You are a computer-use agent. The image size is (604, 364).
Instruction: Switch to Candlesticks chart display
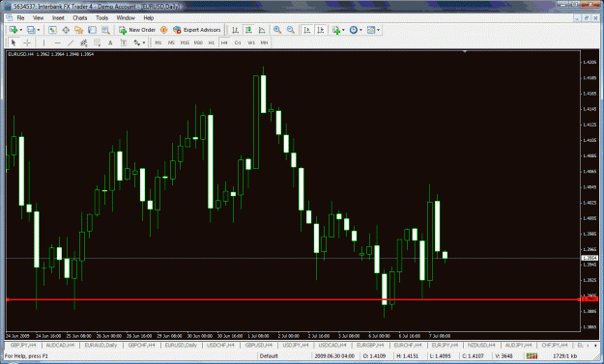coord(248,30)
